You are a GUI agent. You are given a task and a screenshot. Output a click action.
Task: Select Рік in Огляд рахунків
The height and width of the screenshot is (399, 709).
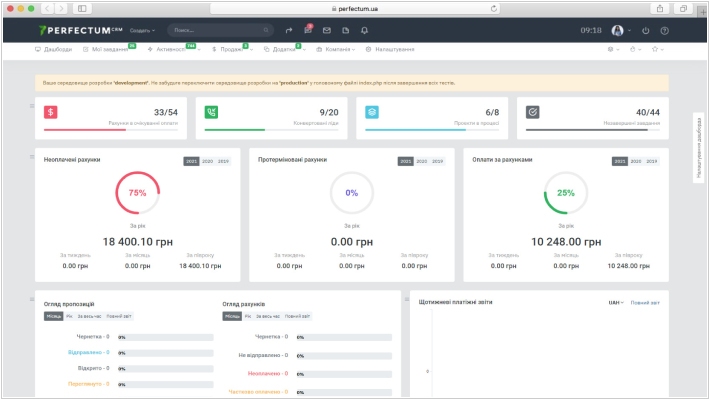248,316
